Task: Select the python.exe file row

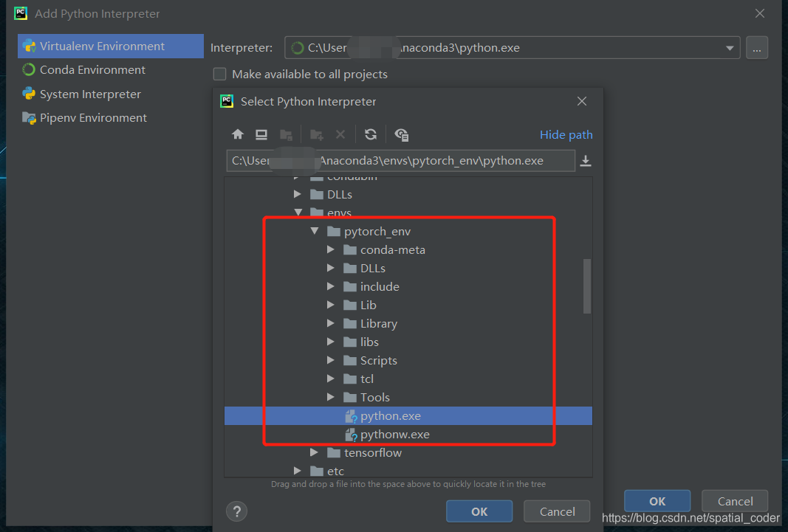Action: pyautogui.click(x=408, y=416)
